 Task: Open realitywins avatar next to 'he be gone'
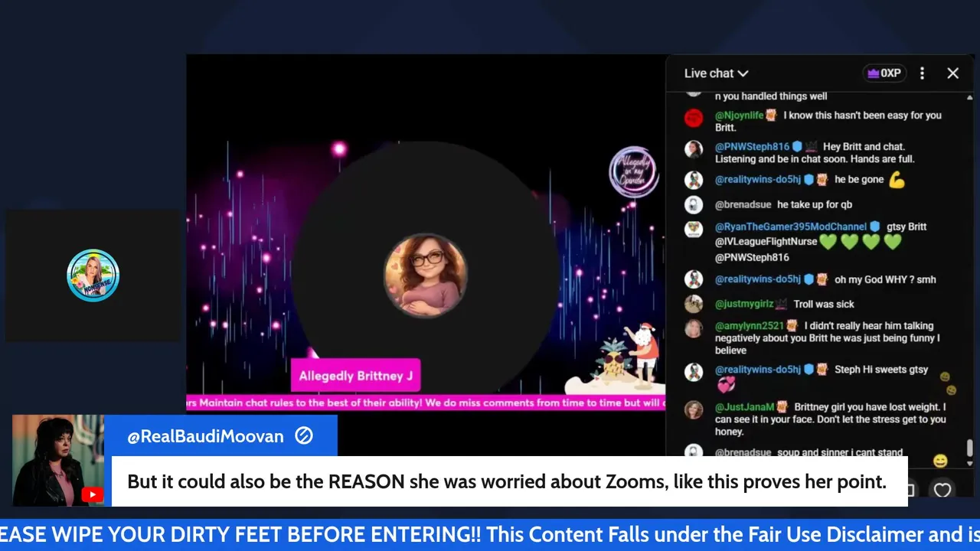694,180
